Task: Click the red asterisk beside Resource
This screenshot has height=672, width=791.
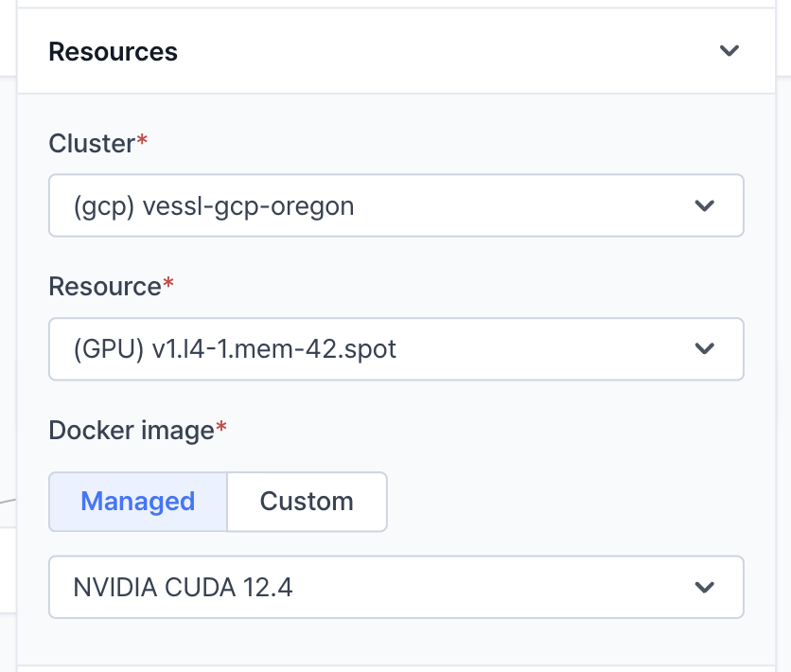Action: (169, 285)
